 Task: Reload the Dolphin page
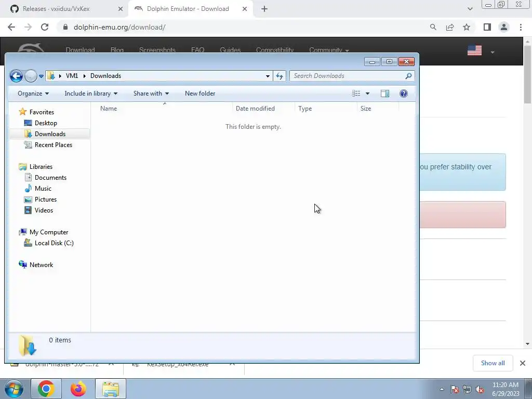click(x=45, y=27)
